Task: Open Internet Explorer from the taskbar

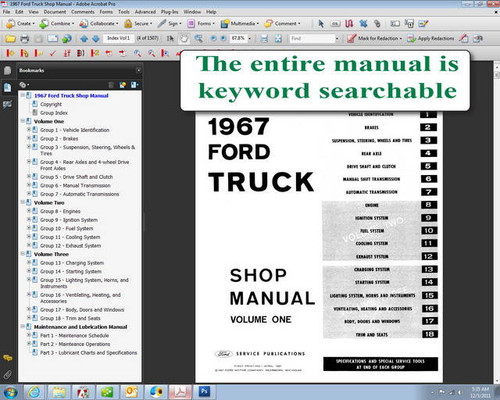Action: coord(35,392)
